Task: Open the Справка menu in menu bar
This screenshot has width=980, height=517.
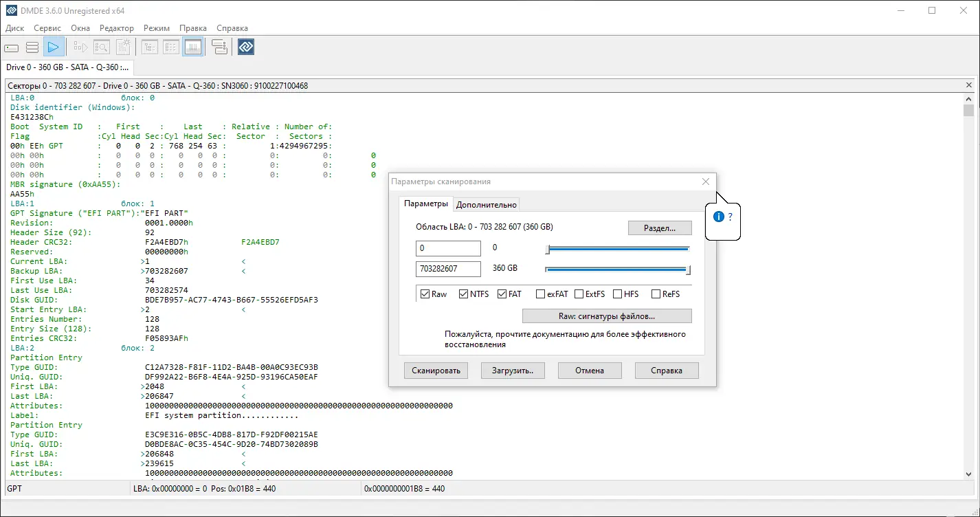Action: (232, 28)
